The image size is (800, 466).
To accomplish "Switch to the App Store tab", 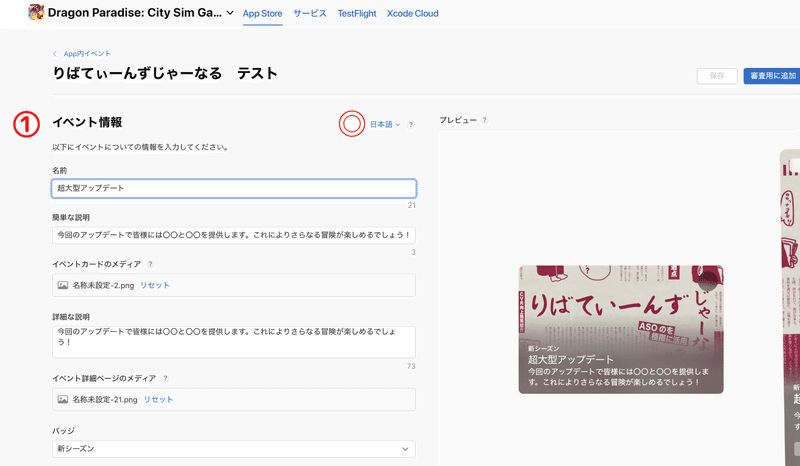I will pyautogui.click(x=262, y=13).
